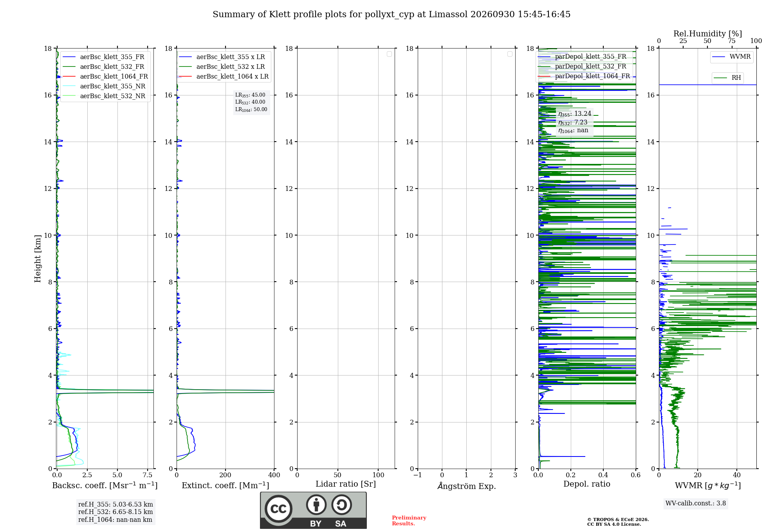Click the aerBsc_klett_1064_FR legend entry

pyautogui.click(x=106, y=77)
